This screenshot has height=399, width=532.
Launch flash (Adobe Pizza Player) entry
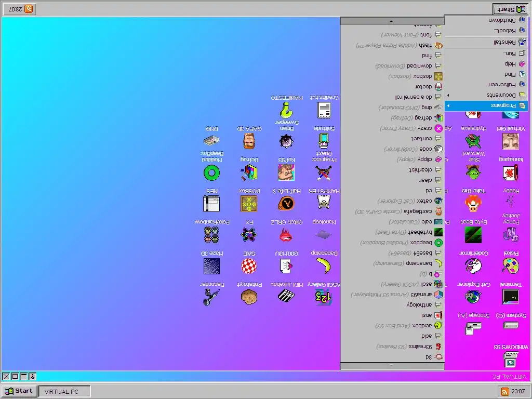(392, 45)
